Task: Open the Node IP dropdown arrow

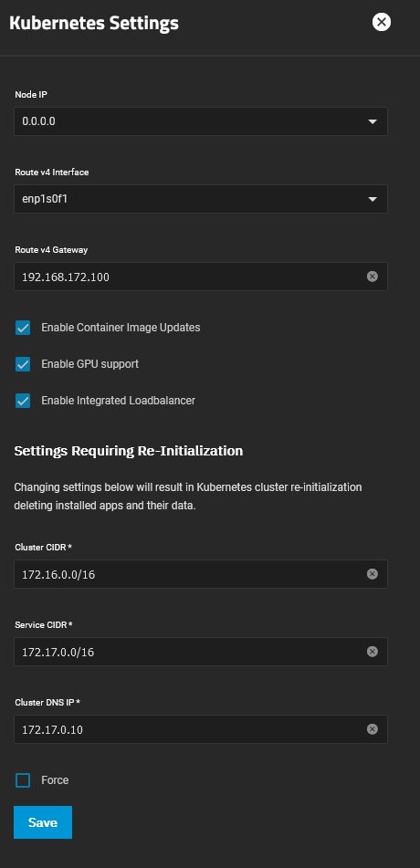Action: (x=373, y=121)
